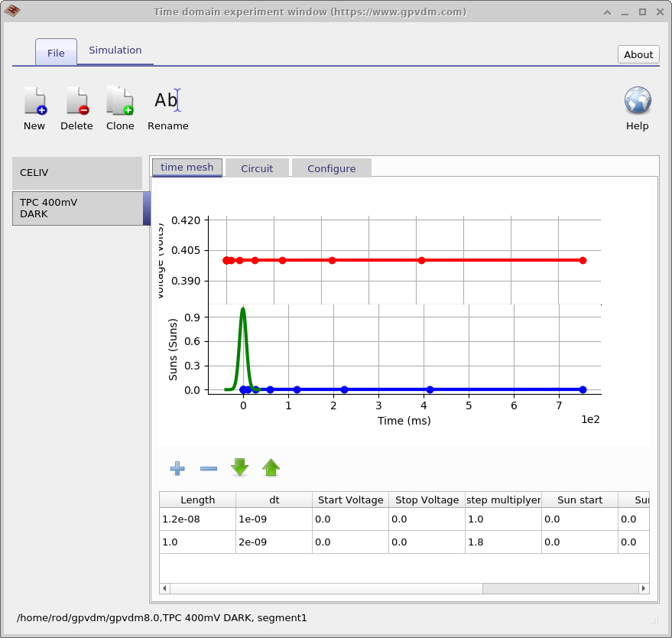672x638 pixels.
Task: Click the About button
Action: coord(638,54)
